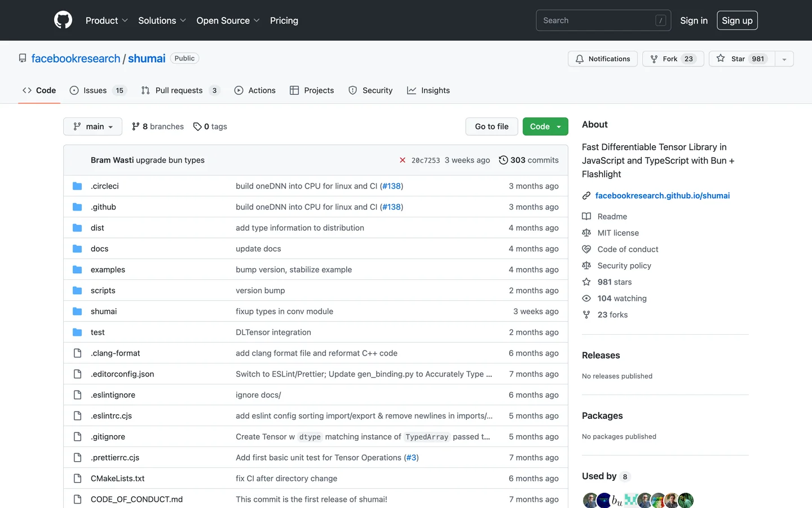Click the folder icon for examples
Image resolution: width=812 pixels, height=508 pixels.
pyautogui.click(x=77, y=269)
